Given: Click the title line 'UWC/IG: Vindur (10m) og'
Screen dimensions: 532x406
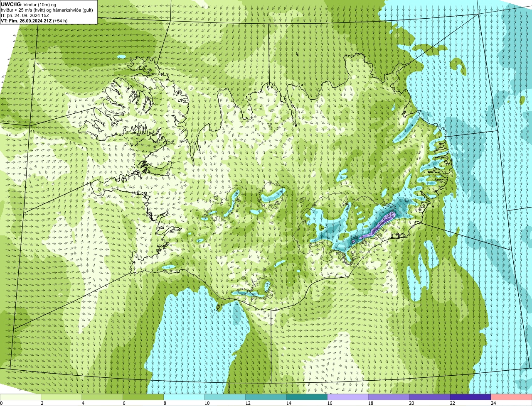Looking at the screenshot, I should click(28, 5).
